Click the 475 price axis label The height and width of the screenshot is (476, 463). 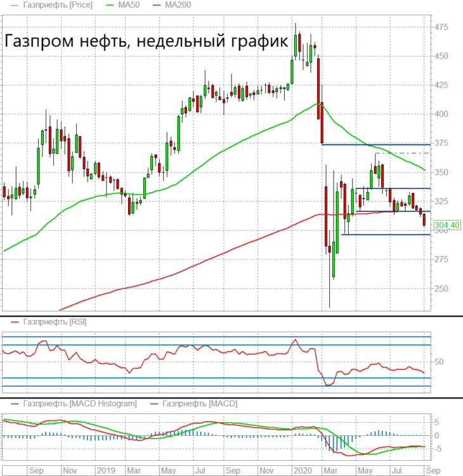coord(441,27)
